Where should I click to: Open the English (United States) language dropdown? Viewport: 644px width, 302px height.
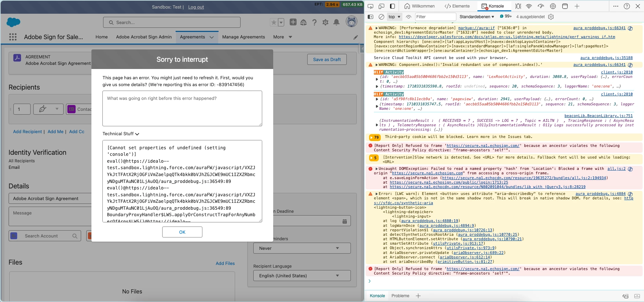coord(302,276)
